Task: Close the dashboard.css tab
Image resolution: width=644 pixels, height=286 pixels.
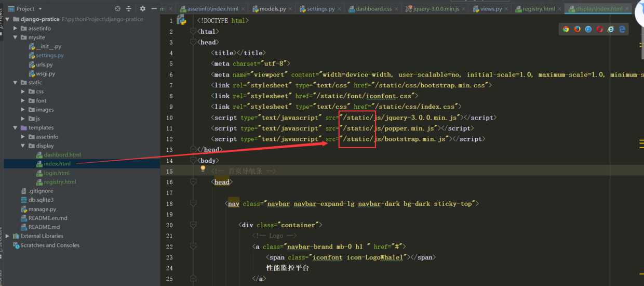Action: 397,9
